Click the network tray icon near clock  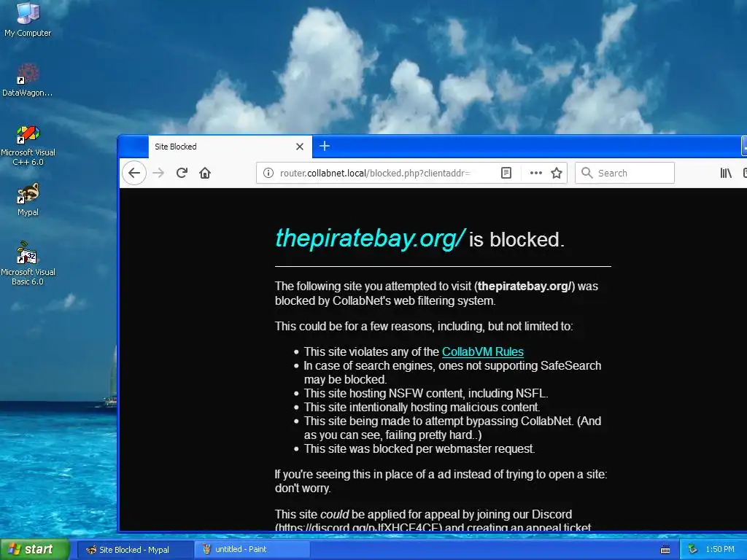point(693,550)
